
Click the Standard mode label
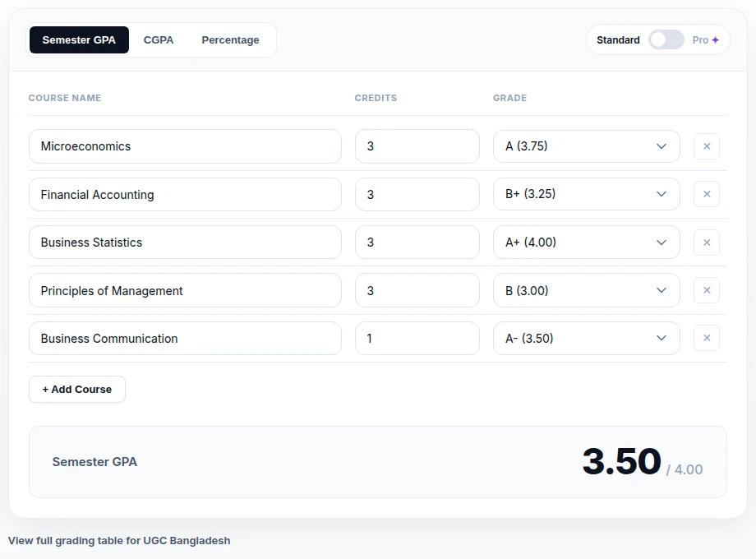[x=618, y=40]
